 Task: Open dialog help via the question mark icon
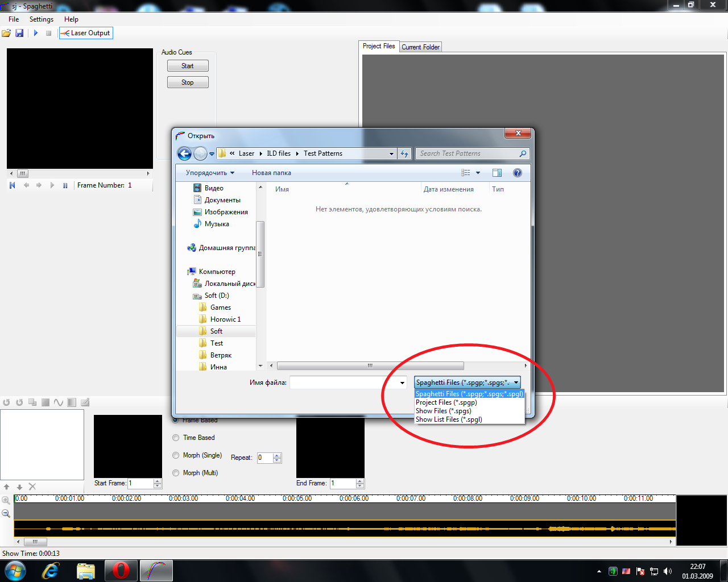(518, 173)
